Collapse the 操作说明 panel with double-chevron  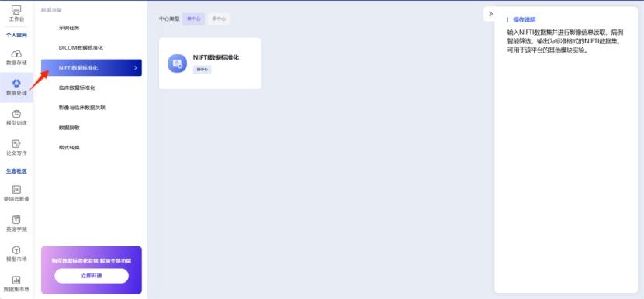click(490, 14)
